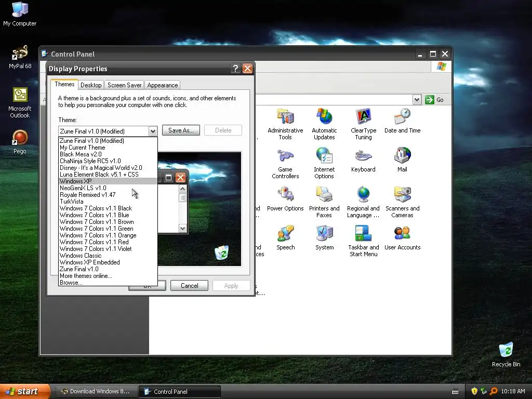Open Taskbar and Start Menu icon
Viewport: 532px width, 399px height.
tap(363, 241)
